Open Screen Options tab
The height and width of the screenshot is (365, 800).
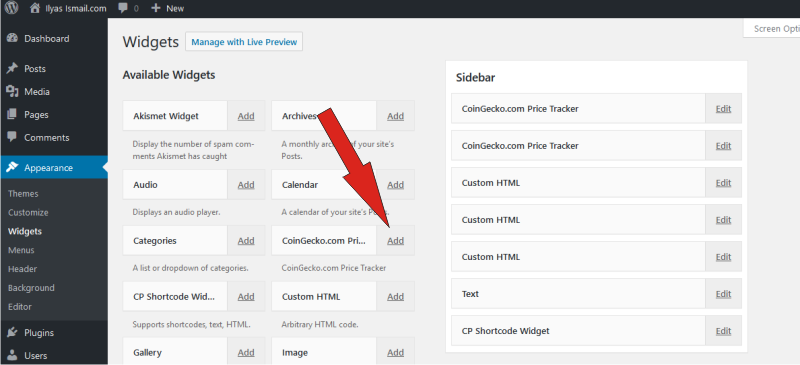click(773, 29)
